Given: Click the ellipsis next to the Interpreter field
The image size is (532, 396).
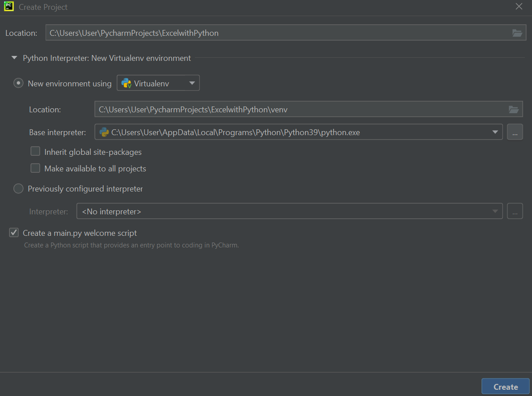Looking at the screenshot, I should [515, 211].
